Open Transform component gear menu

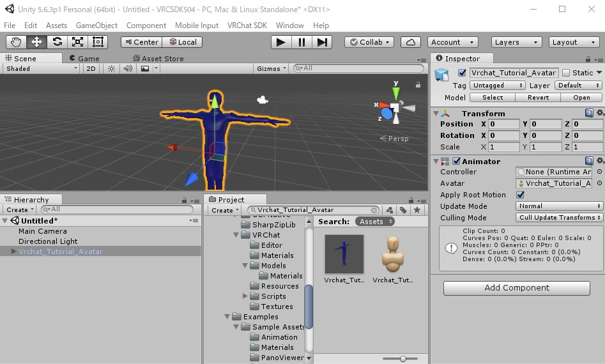tap(600, 112)
